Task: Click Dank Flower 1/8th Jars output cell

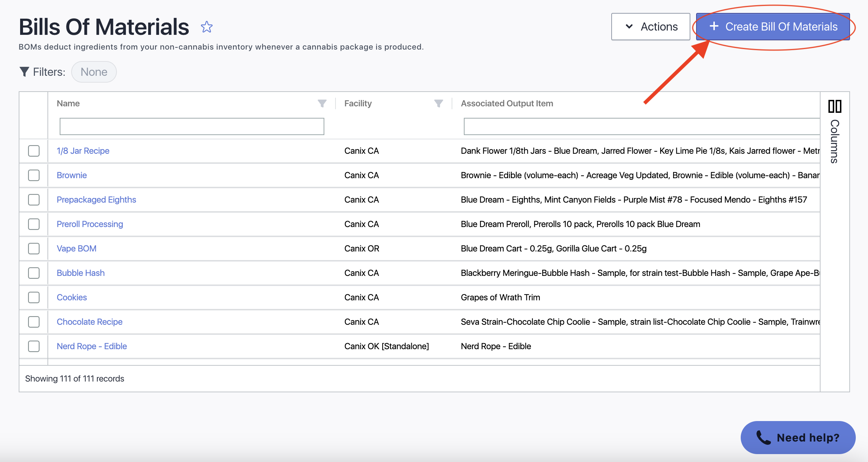Action: click(640, 151)
